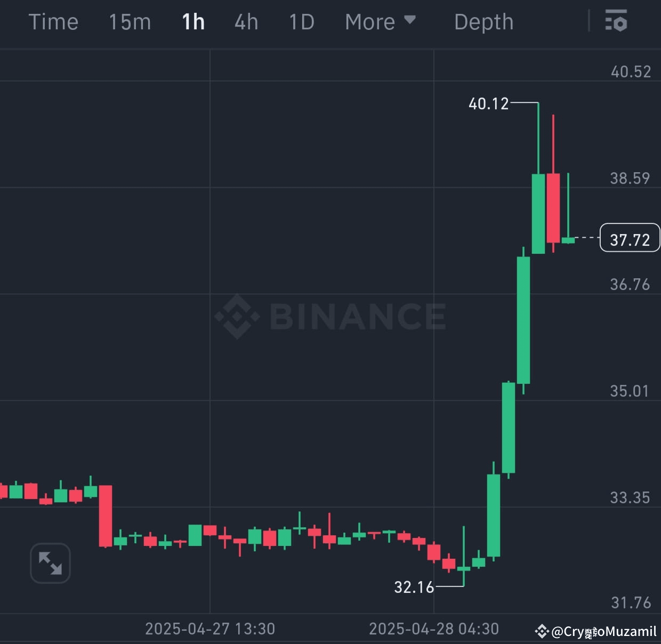Toggle the 4h candle view
This screenshot has width=661, height=644.
point(246,21)
